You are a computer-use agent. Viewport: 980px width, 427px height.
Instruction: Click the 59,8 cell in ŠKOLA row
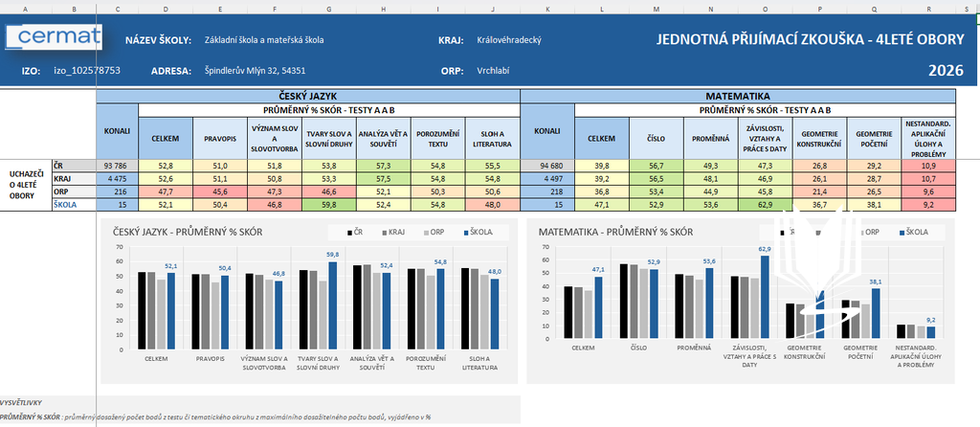(x=329, y=204)
